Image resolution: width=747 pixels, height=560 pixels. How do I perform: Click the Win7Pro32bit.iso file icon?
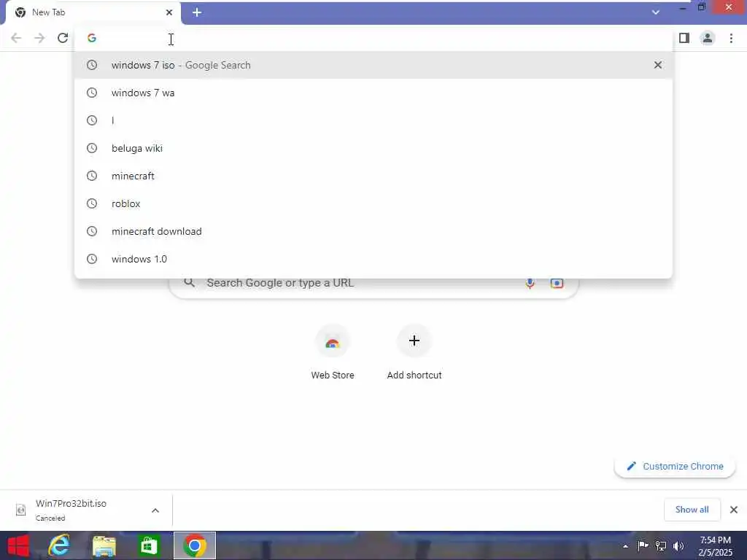pos(21,510)
